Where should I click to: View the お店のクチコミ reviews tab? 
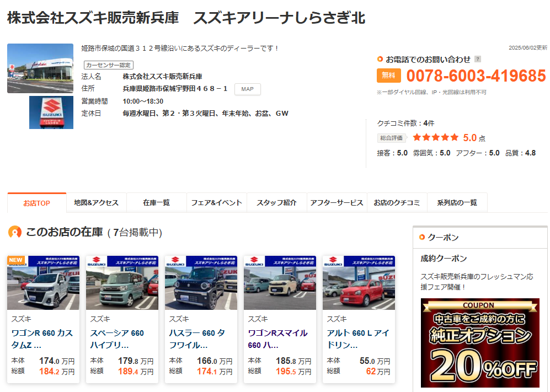pyautogui.click(x=397, y=203)
